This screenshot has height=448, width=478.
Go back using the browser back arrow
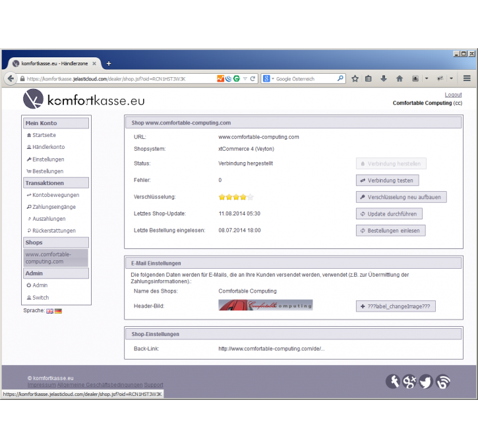(x=11, y=78)
